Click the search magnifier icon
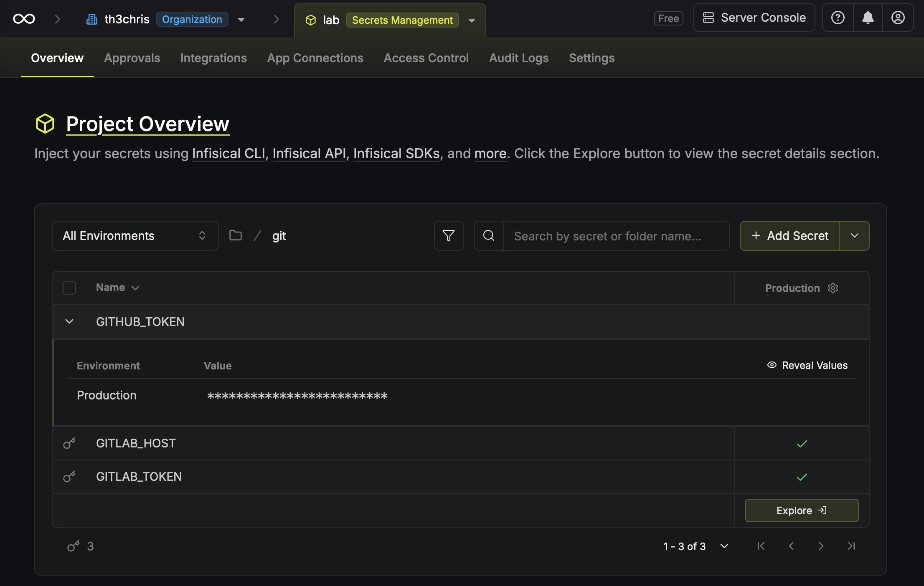 (489, 236)
